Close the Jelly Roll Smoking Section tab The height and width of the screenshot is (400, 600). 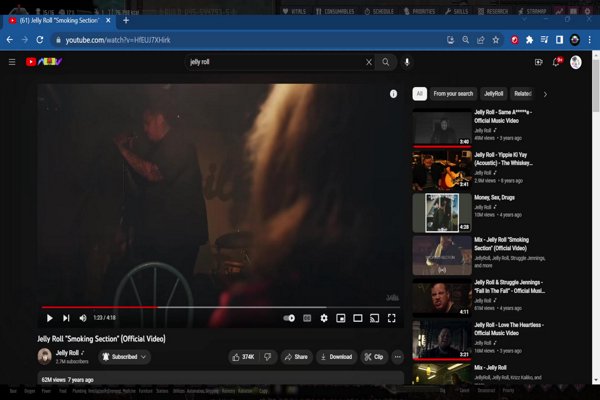click(x=108, y=20)
